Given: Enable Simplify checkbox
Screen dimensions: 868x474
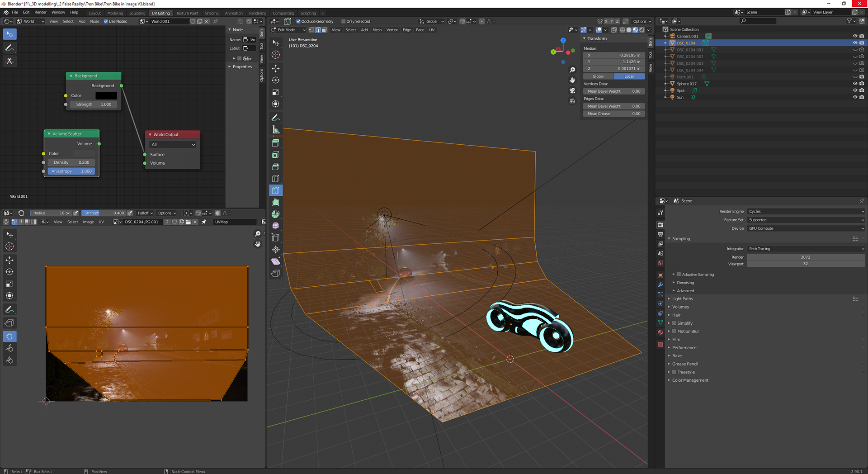Looking at the screenshot, I should click(674, 323).
